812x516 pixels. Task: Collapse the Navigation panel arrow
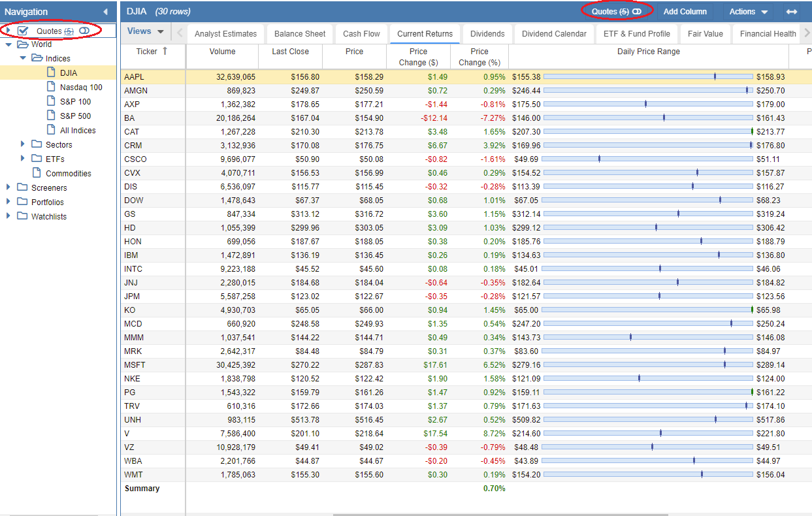point(106,12)
